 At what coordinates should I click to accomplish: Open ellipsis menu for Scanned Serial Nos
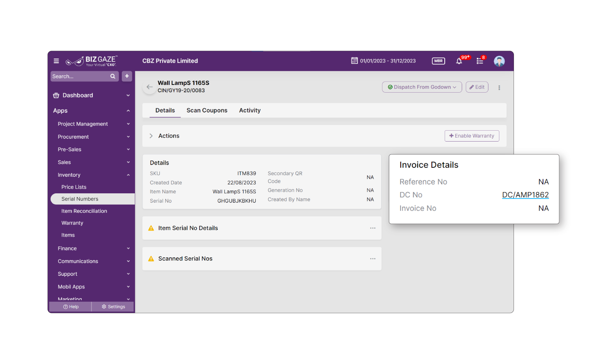(x=373, y=259)
